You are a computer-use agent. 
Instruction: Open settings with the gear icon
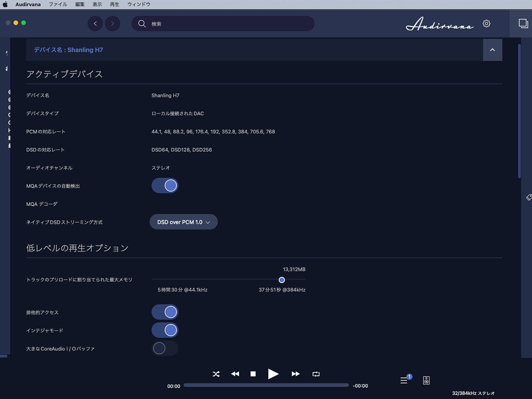coord(486,24)
